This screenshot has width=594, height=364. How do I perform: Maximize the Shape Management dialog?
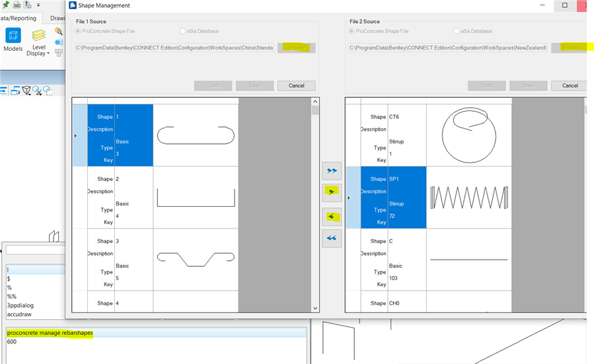click(x=564, y=5)
